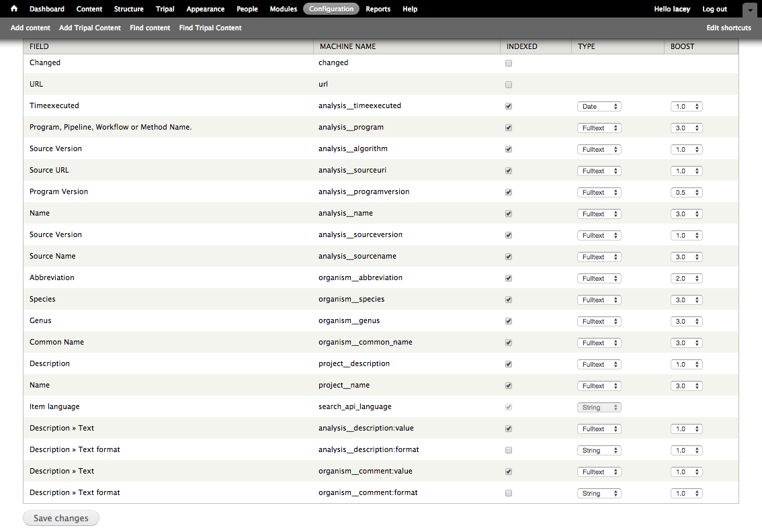
Task: Collapse the shortcut bar with arrow icon
Action: coord(749,9)
